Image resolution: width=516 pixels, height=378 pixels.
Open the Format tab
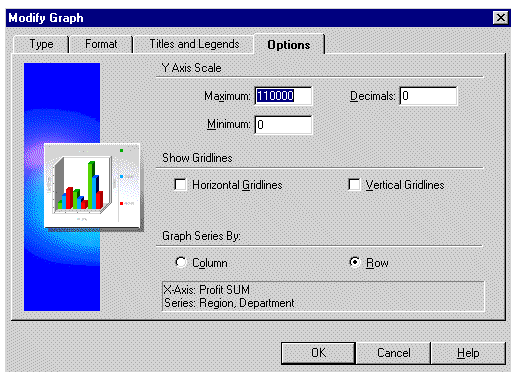pyautogui.click(x=101, y=44)
